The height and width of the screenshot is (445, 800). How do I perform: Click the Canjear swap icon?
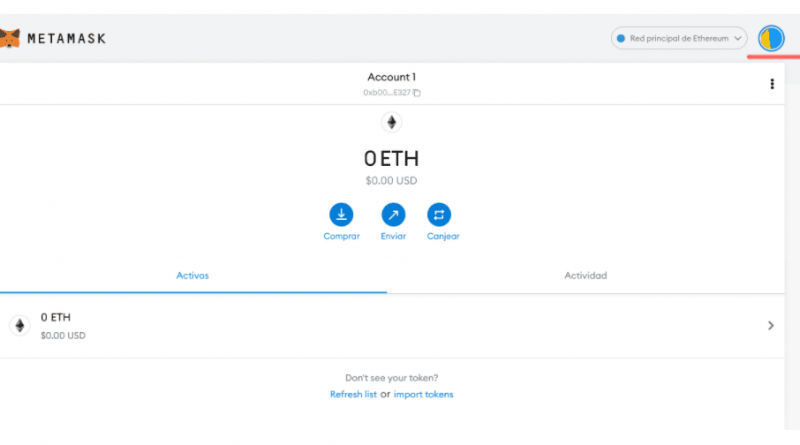tap(439, 214)
